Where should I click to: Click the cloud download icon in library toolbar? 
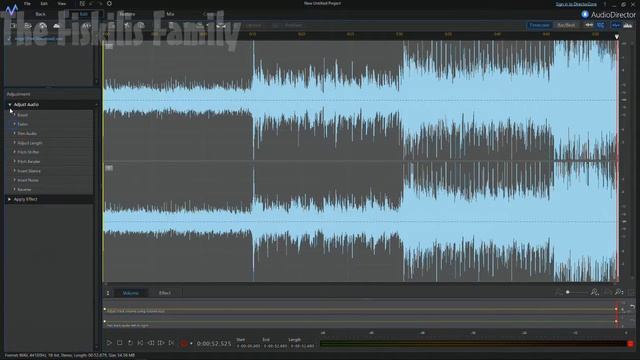click(56, 26)
